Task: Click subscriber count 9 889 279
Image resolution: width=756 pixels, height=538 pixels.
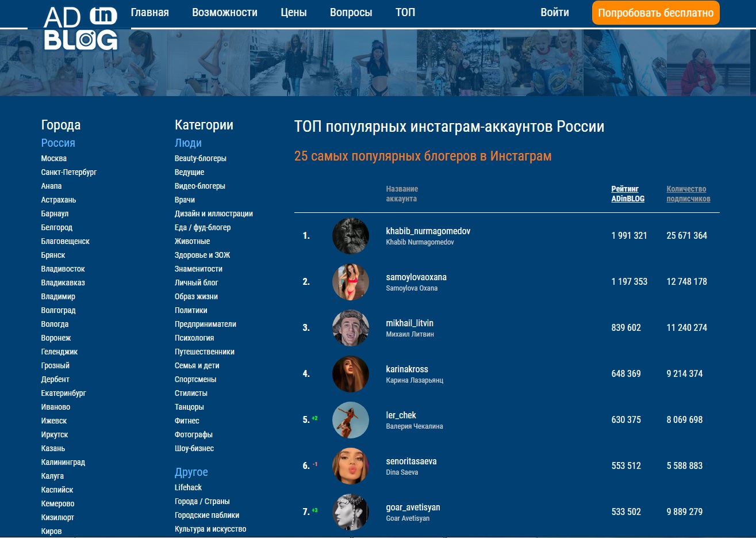Action: pos(685,512)
